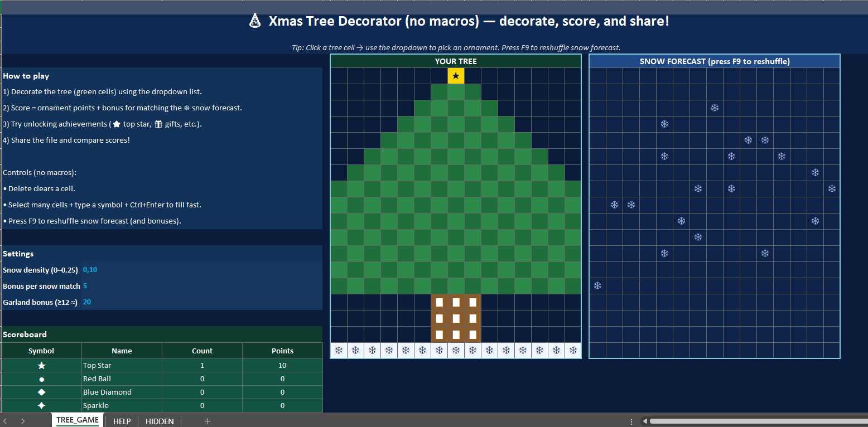The height and width of the screenshot is (427, 868).
Task: Select the 'Top Star' name cell
Action: coord(122,366)
